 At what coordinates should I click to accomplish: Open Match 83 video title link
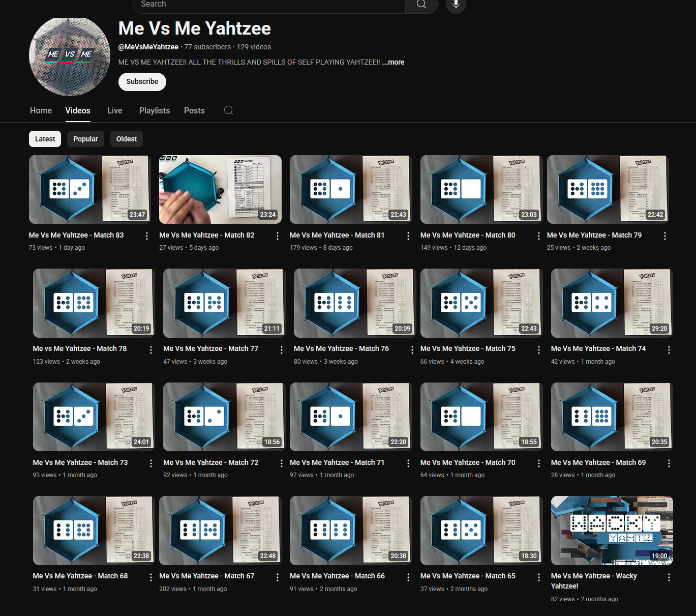(x=76, y=235)
